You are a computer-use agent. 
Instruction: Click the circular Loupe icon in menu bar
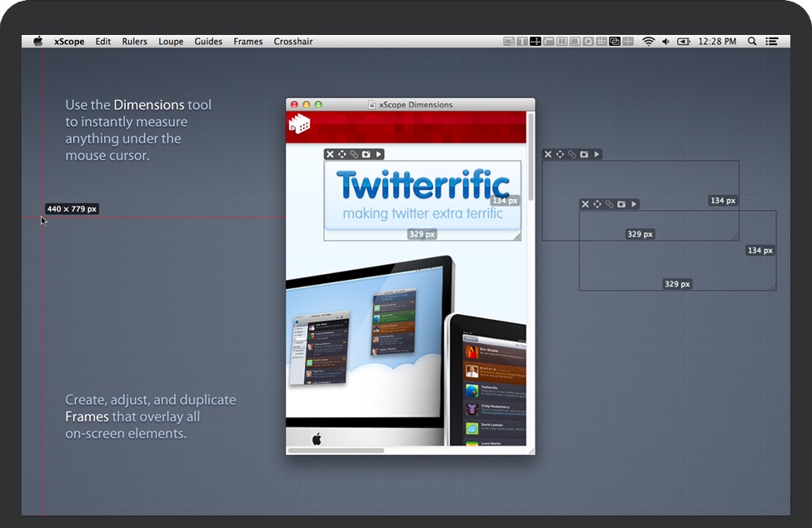pyautogui.click(x=588, y=41)
